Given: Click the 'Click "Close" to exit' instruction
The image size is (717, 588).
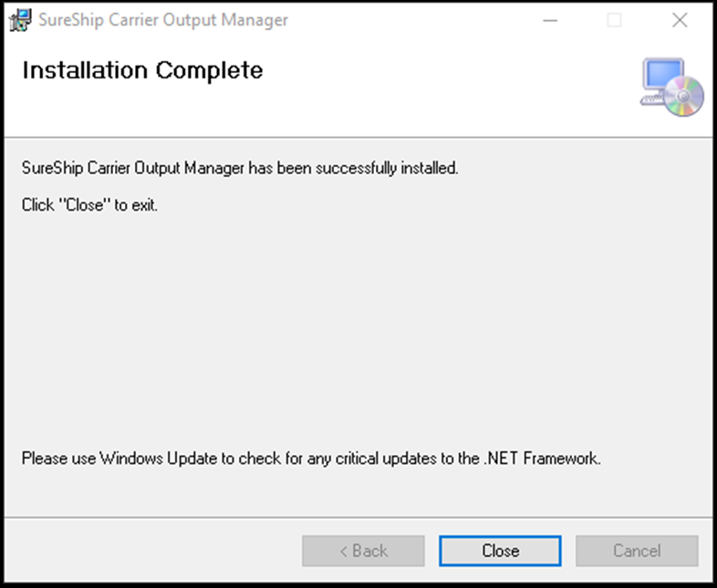Looking at the screenshot, I should click(x=89, y=205).
